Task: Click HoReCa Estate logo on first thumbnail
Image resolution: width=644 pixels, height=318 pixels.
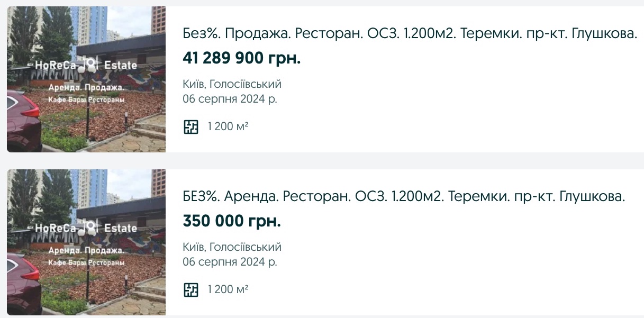Action: coord(86,65)
